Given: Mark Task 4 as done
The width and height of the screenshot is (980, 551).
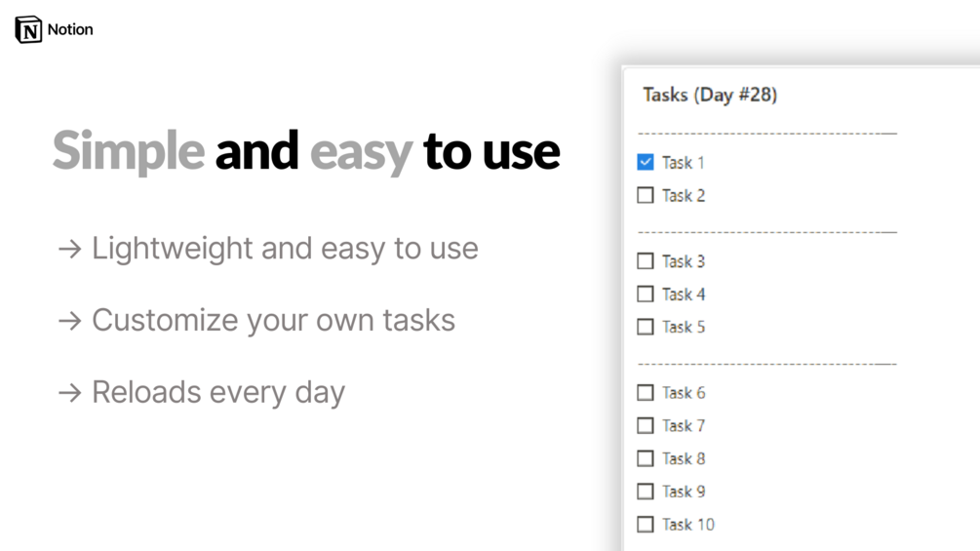Looking at the screenshot, I should [646, 294].
